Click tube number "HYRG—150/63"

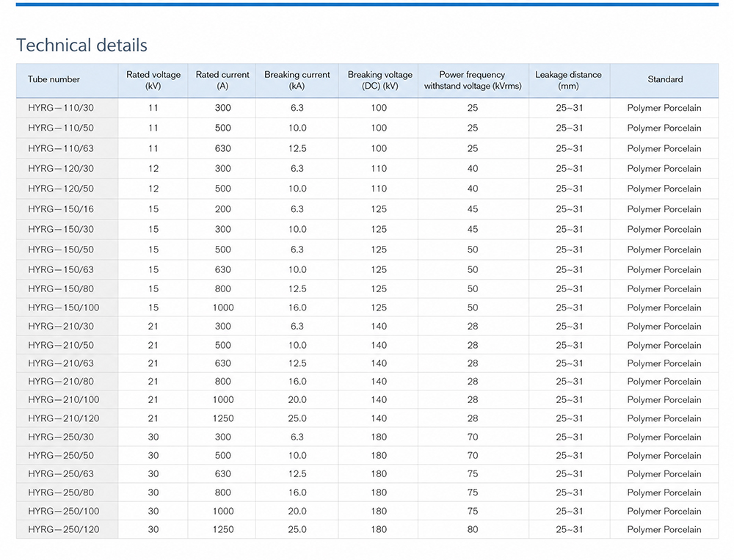tap(61, 269)
